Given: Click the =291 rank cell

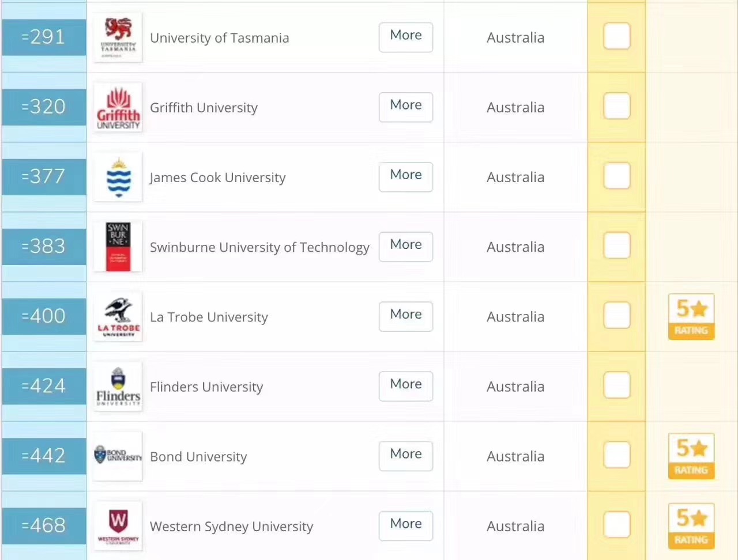Looking at the screenshot, I should [44, 37].
